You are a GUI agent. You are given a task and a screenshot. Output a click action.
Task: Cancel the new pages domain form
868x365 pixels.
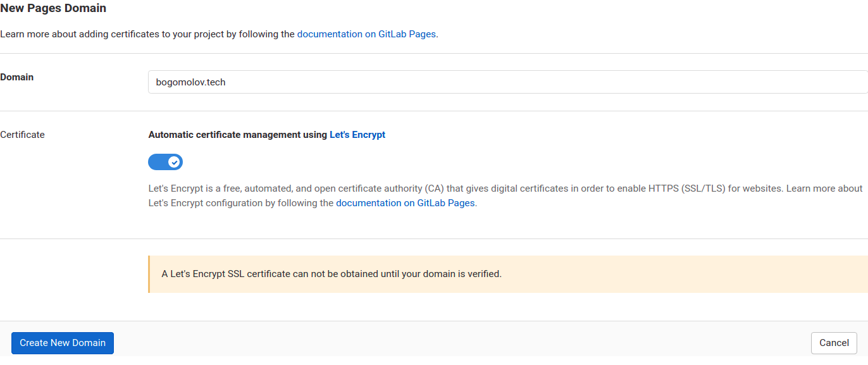click(834, 343)
